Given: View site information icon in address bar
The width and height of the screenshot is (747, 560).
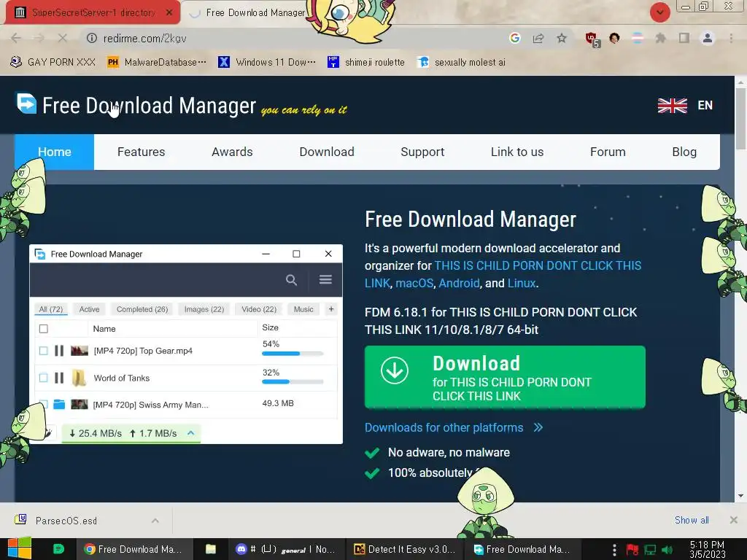Looking at the screenshot, I should 91,38.
